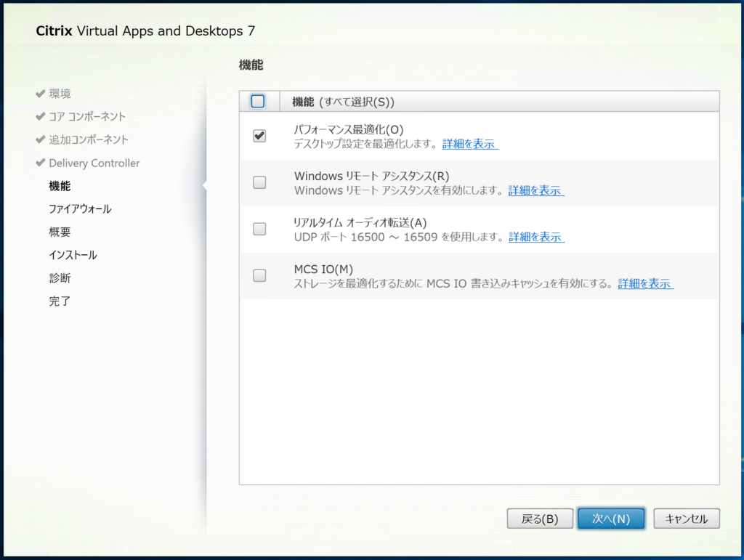Open 詳細を表示 link for MCS IO
Viewport: 744px width, 560px height.
[x=645, y=283]
